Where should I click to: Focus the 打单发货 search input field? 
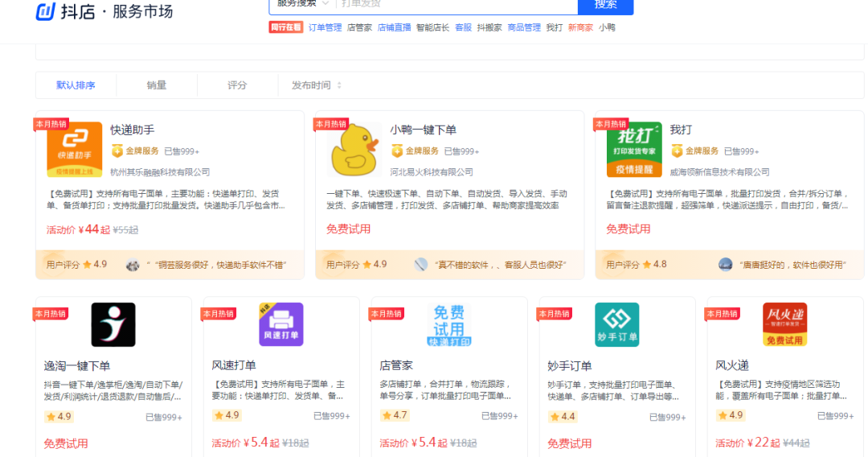(x=457, y=4)
